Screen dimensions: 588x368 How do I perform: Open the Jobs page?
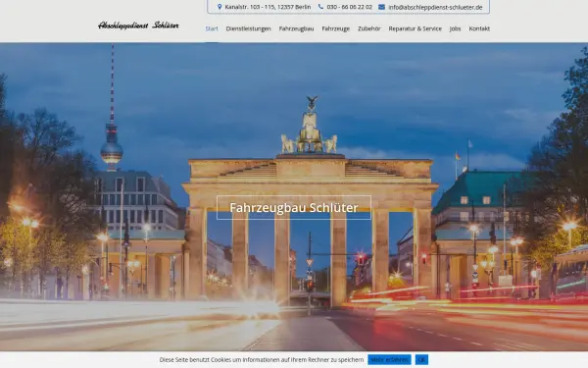(456, 28)
